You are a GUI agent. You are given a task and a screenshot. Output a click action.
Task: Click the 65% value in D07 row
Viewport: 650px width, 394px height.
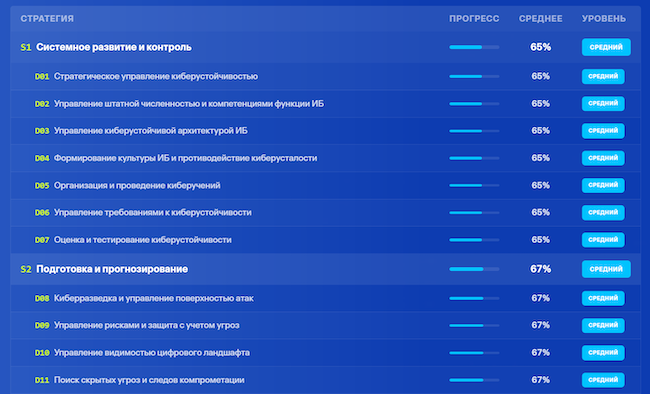tap(541, 240)
